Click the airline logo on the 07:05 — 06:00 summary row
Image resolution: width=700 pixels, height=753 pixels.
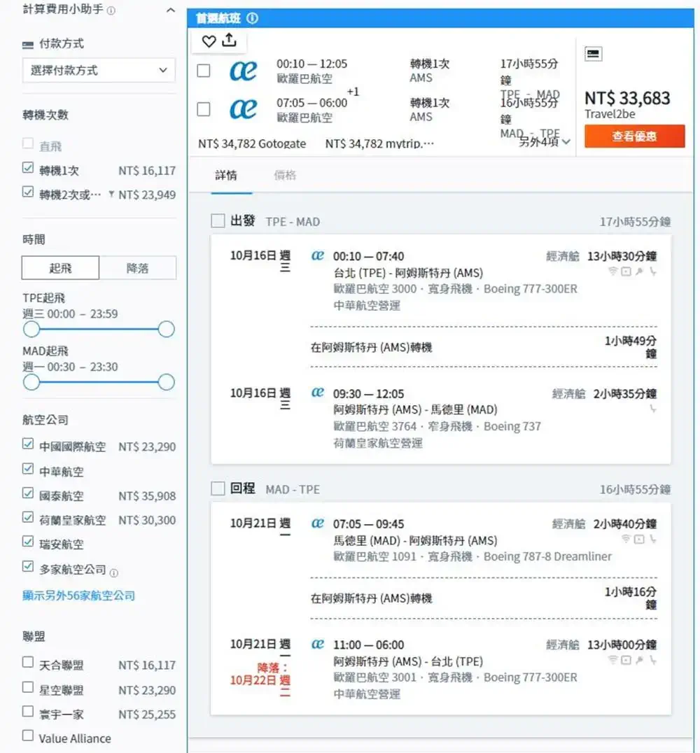(x=243, y=109)
